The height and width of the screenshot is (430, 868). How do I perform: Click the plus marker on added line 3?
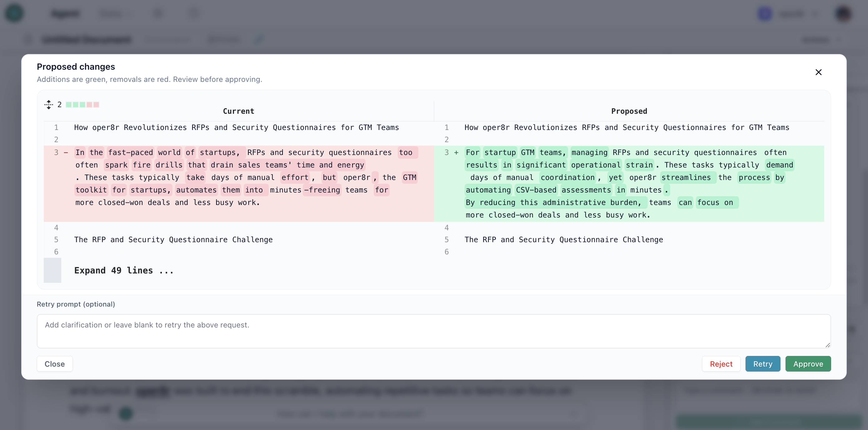[x=456, y=152]
